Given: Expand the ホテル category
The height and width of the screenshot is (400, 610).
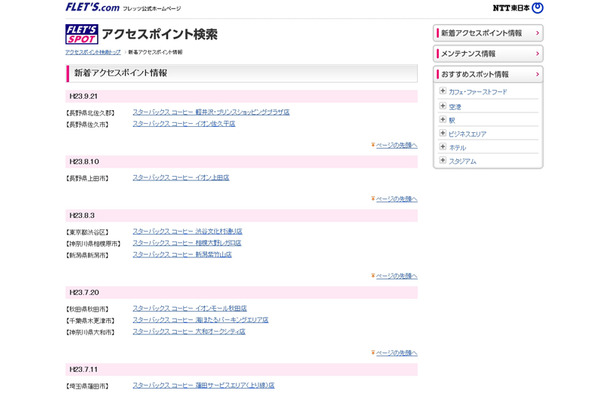Looking at the screenshot, I should coord(442,147).
